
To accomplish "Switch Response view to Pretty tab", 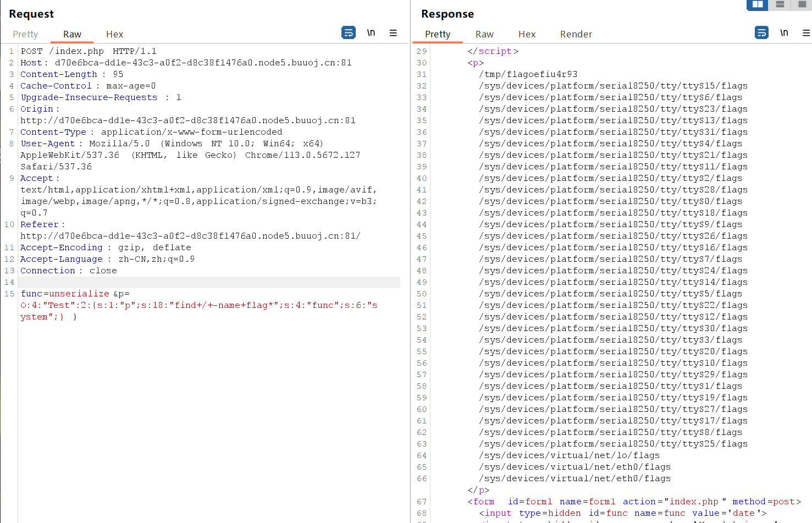I will tap(438, 34).
